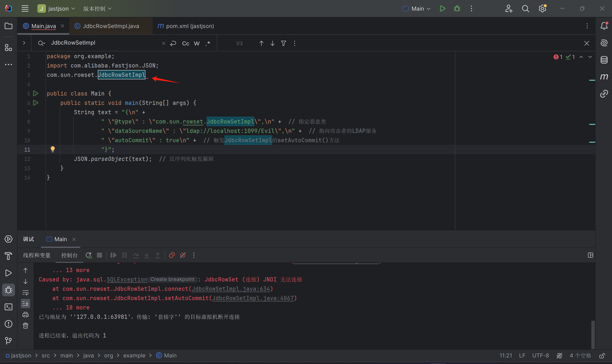Screen dimensions: 612x364
Task: Open the JdbcRowSetImpl.java:634 stack trace link
Action: tap(231, 289)
